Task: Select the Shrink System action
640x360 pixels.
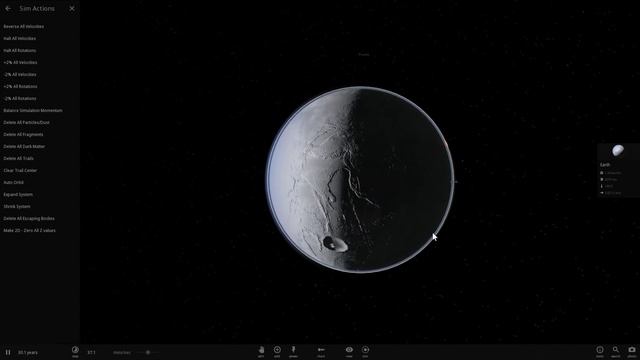Action: [17, 207]
